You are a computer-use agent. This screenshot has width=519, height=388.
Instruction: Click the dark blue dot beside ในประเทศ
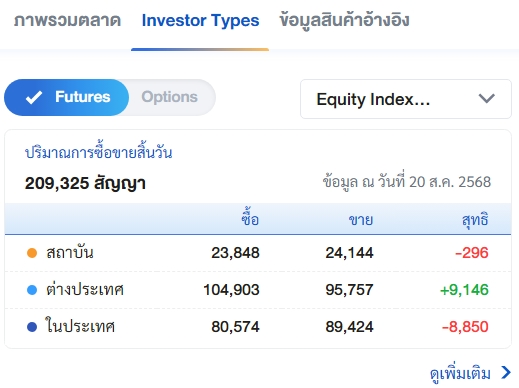point(32,327)
